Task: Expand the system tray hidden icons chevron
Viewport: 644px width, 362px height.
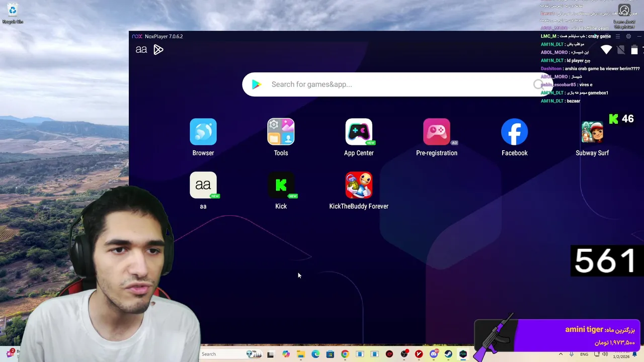Action: 560,354
